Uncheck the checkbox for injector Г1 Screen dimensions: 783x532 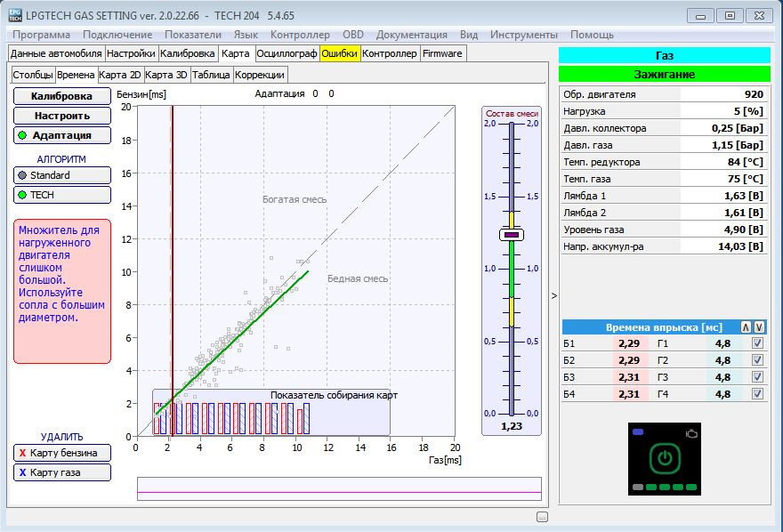click(757, 343)
